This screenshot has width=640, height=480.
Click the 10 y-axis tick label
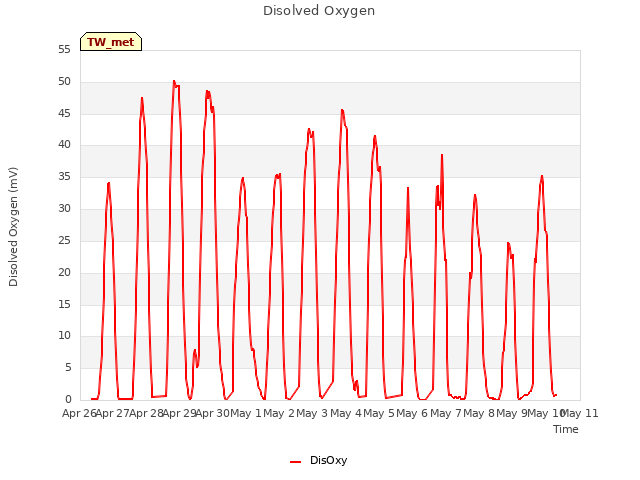click(64, 336)
